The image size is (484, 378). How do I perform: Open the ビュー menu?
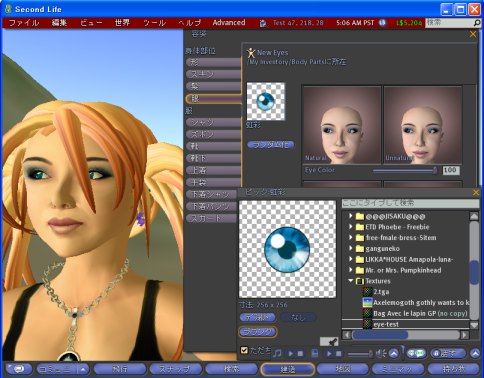pos(91,23)
